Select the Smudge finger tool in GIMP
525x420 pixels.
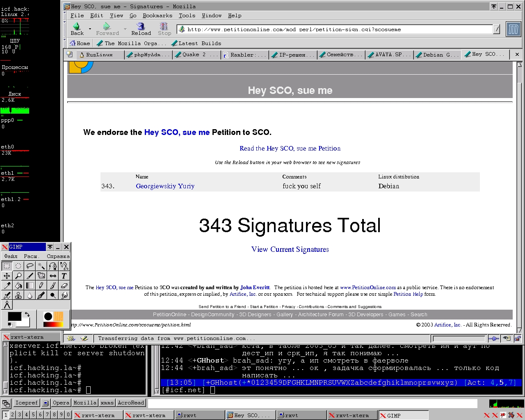pos(64,295)
